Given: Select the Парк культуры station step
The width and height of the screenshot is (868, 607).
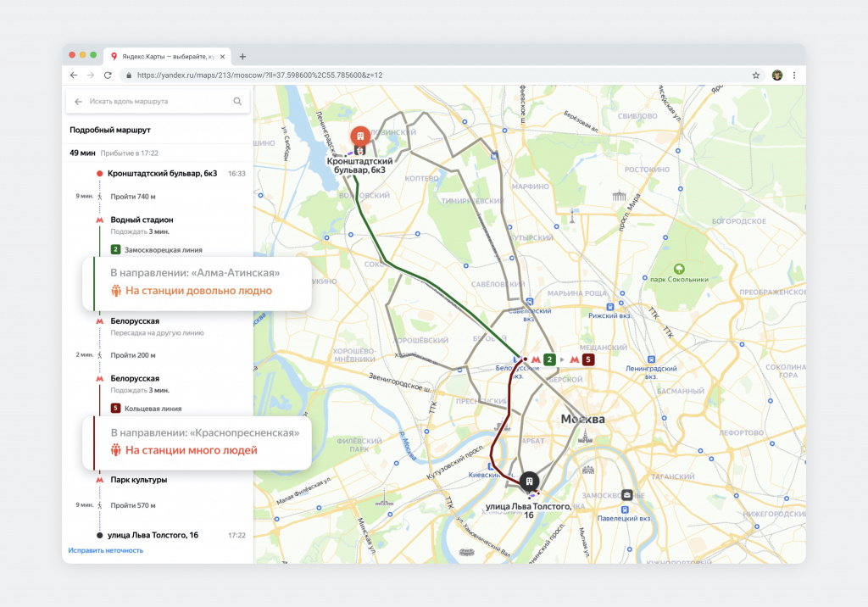Looking at the screenshot, I should click(x=138, y=480).
